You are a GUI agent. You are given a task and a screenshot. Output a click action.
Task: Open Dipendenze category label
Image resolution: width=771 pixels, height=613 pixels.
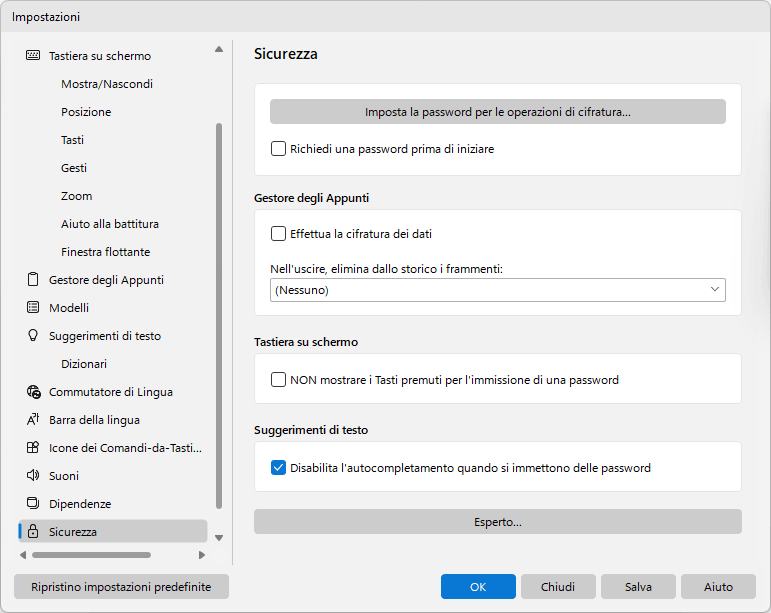click(80, 504)
